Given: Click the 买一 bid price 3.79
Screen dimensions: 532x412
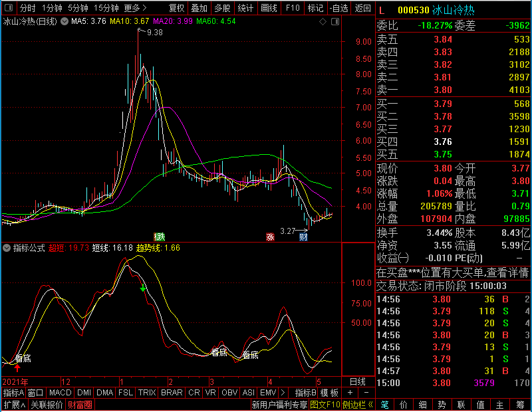Looking at the screenshot, I should point(443,104).
